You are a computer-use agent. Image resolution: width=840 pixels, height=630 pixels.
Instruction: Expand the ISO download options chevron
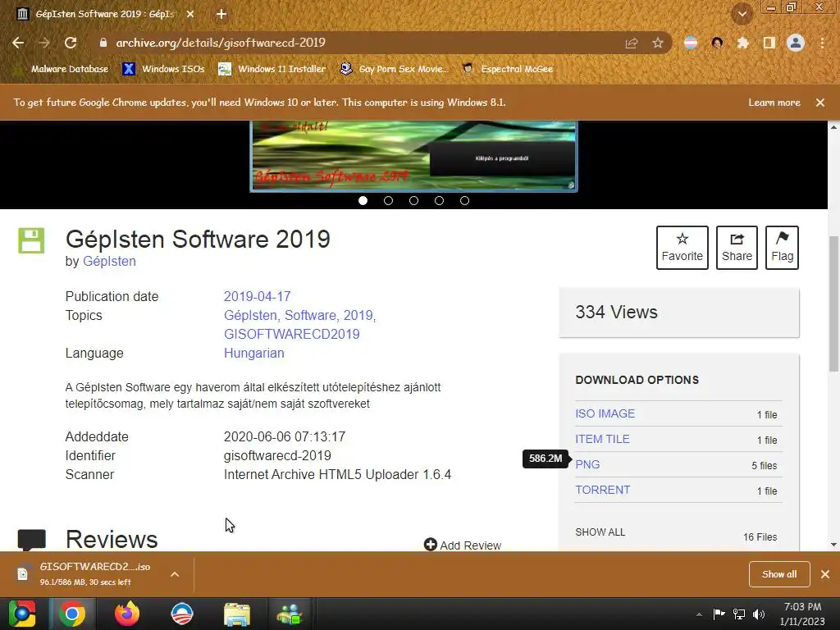175,574
